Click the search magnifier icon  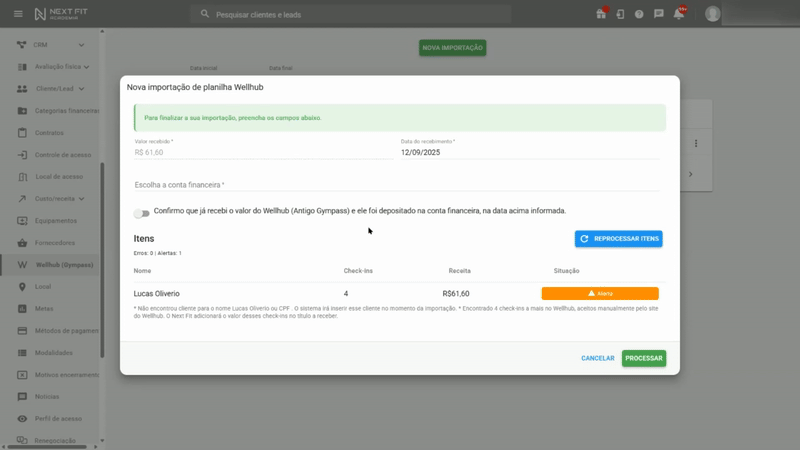pos(205,14)
